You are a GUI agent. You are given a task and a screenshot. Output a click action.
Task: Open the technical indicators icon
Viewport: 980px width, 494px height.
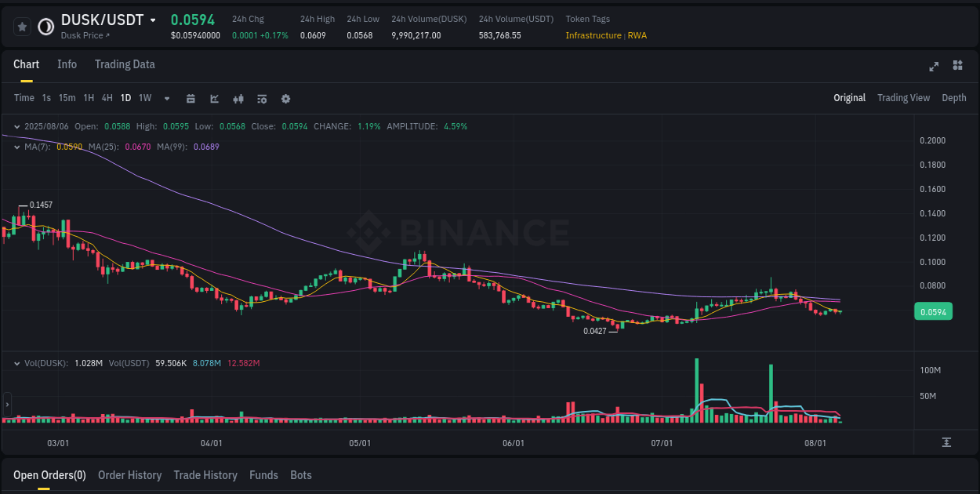coord(238,98)
